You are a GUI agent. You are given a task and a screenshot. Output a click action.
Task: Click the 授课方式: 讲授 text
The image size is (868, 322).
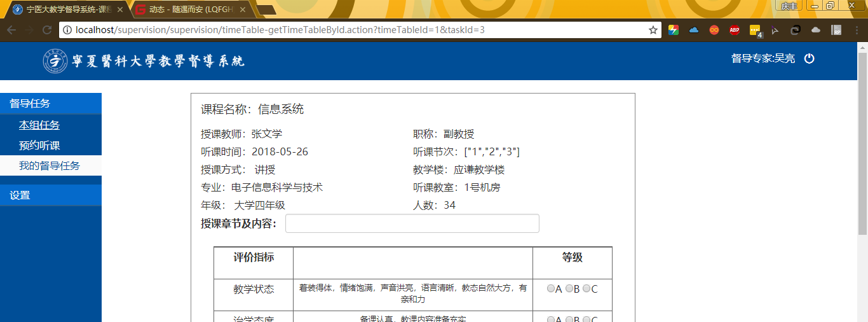click(238, 170)
